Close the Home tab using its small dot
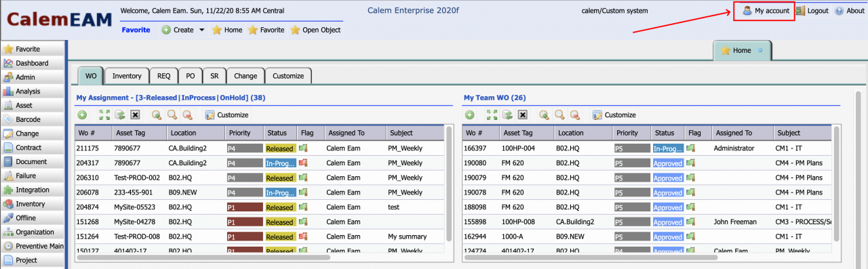868x269 pixels. pyautogui.click(x=759, y=50)
